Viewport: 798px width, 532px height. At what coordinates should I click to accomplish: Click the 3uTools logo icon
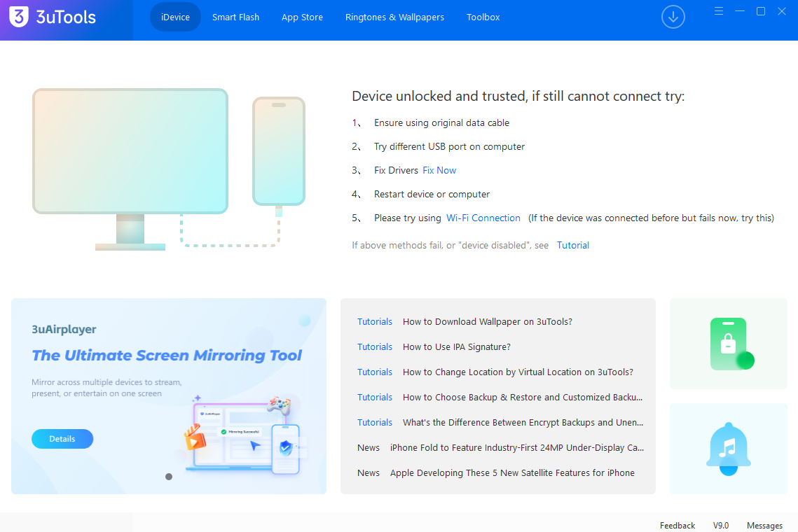click(19, 17)
